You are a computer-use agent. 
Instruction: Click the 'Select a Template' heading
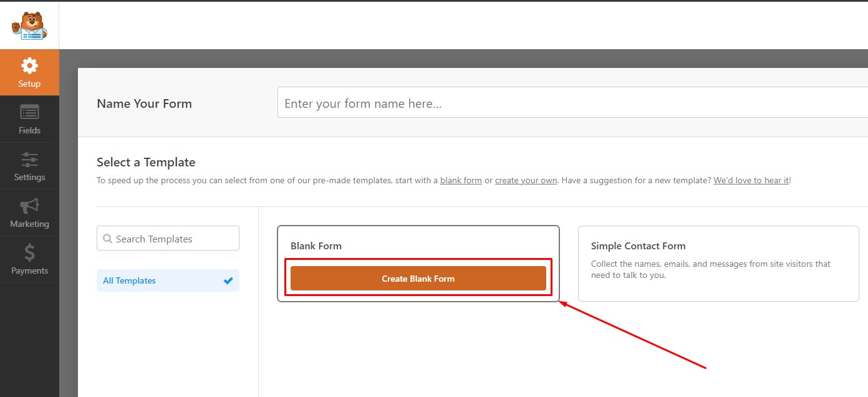pos(146,162)
